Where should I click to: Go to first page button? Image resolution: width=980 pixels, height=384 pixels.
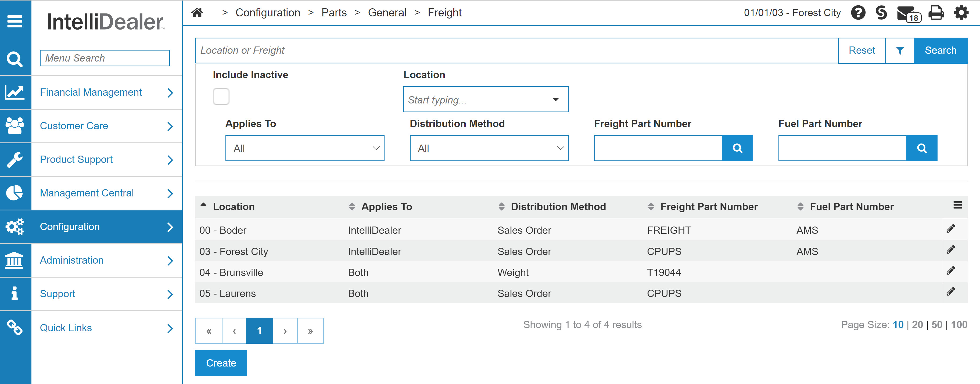coord(209,331)
